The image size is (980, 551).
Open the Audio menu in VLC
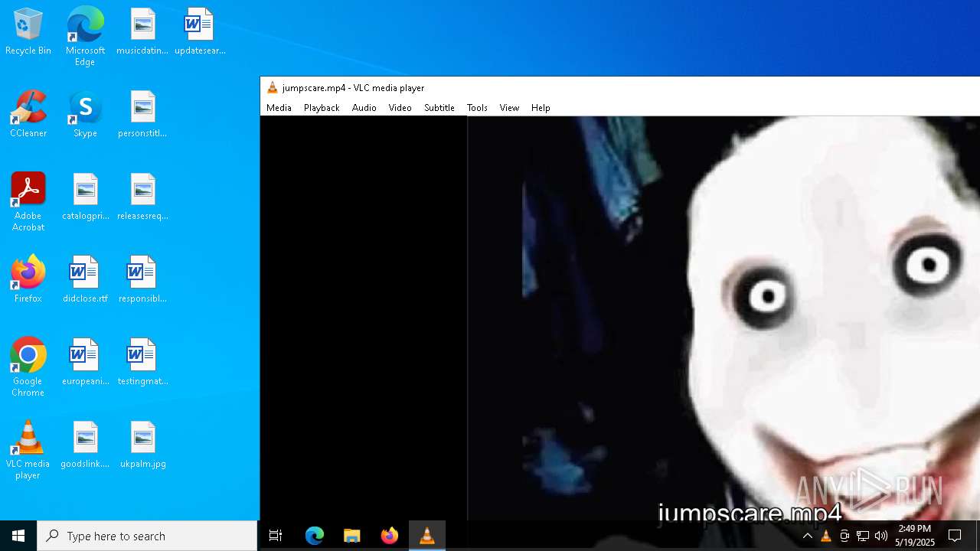point(364,108)
